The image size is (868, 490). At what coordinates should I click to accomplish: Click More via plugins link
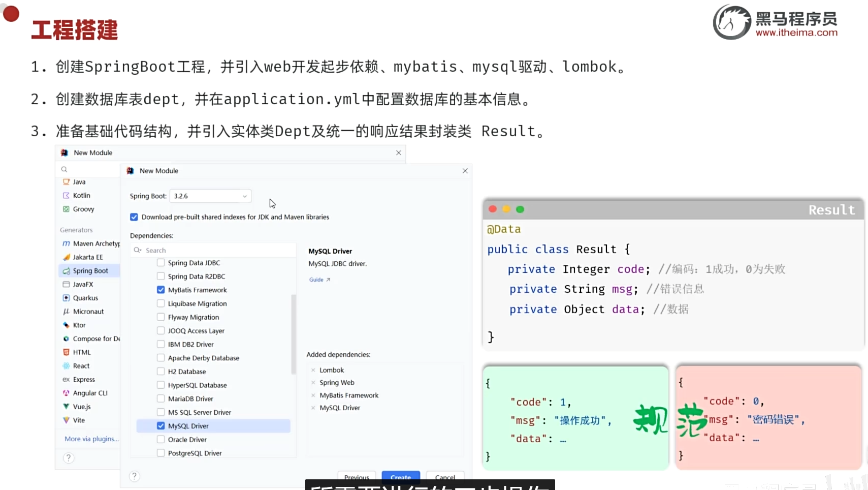click(x=91, y=439)
